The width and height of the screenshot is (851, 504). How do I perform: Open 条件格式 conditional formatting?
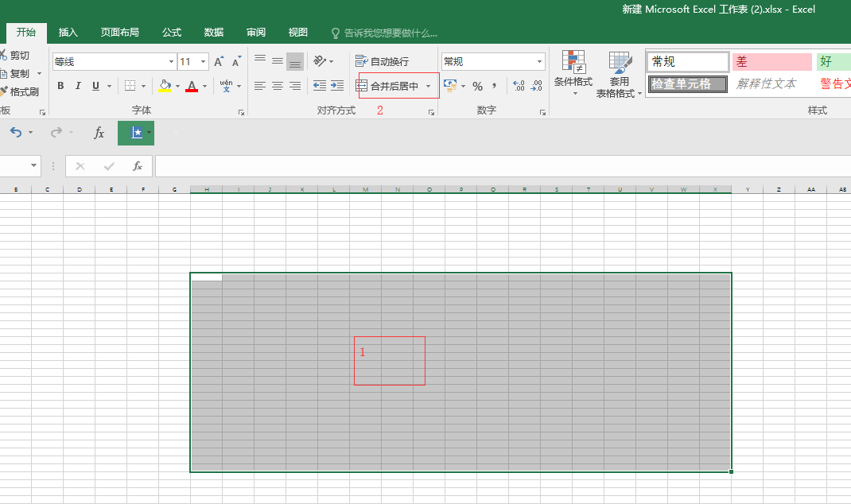coord(573,73)
